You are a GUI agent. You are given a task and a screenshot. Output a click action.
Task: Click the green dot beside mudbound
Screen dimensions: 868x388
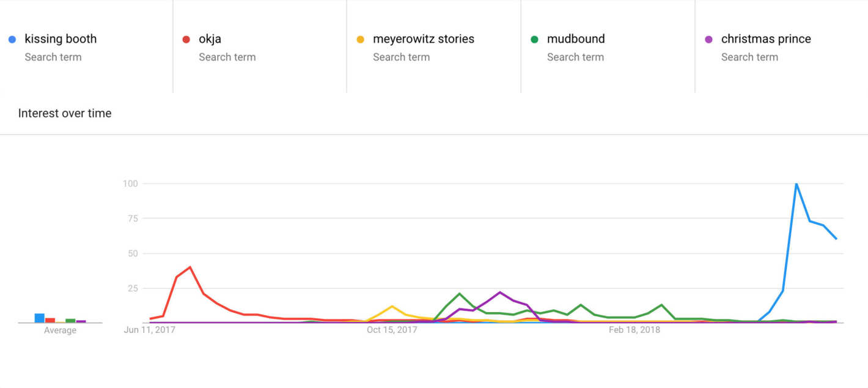coord(535,40)
